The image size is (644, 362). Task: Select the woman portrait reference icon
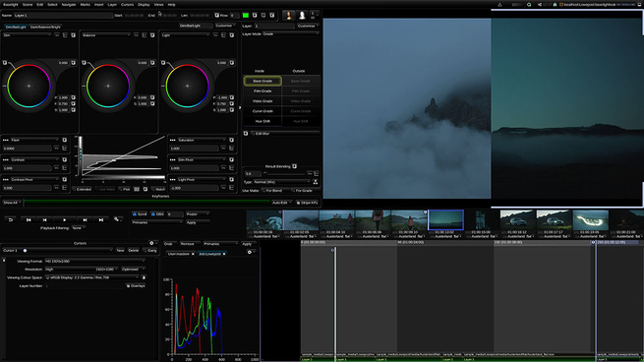(x=289, y=16)
